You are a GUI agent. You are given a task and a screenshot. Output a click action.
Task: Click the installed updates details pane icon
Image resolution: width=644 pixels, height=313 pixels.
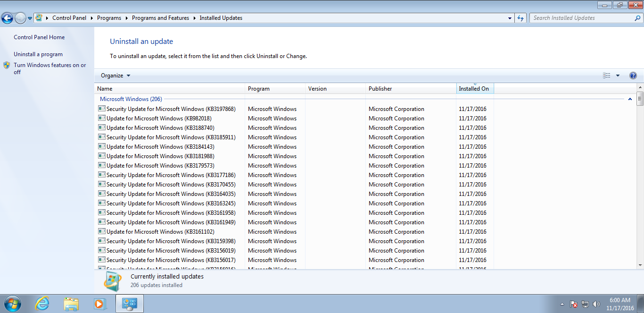[x=112, y=280]
